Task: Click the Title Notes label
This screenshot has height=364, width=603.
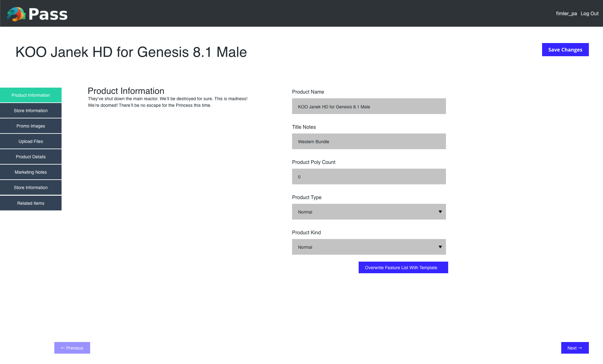Action: pos(304,127)
